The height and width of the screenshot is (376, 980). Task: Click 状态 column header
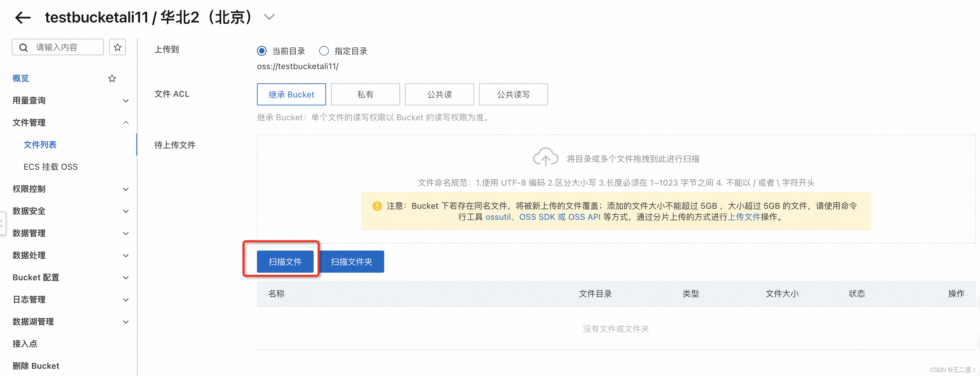857,293
